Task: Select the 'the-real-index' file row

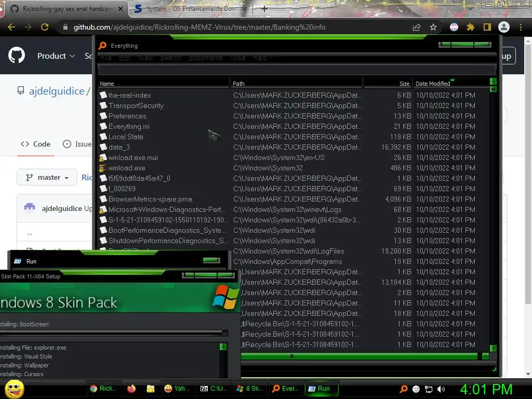Action: (x=294, y=96)
